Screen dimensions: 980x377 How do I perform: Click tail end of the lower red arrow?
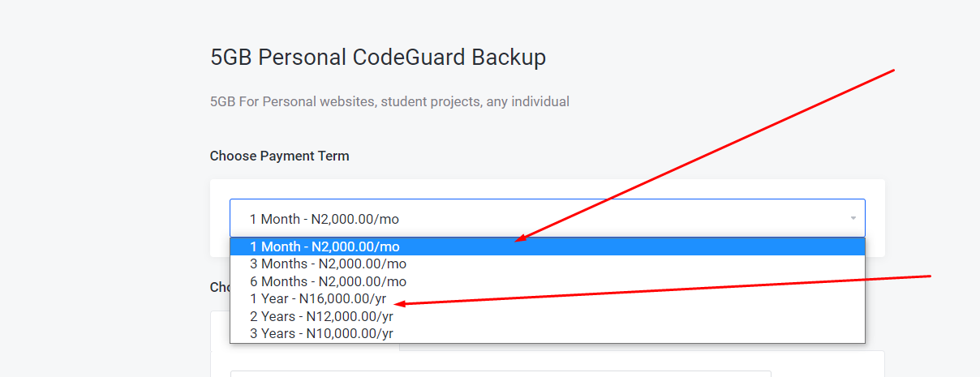pos(928,276)
